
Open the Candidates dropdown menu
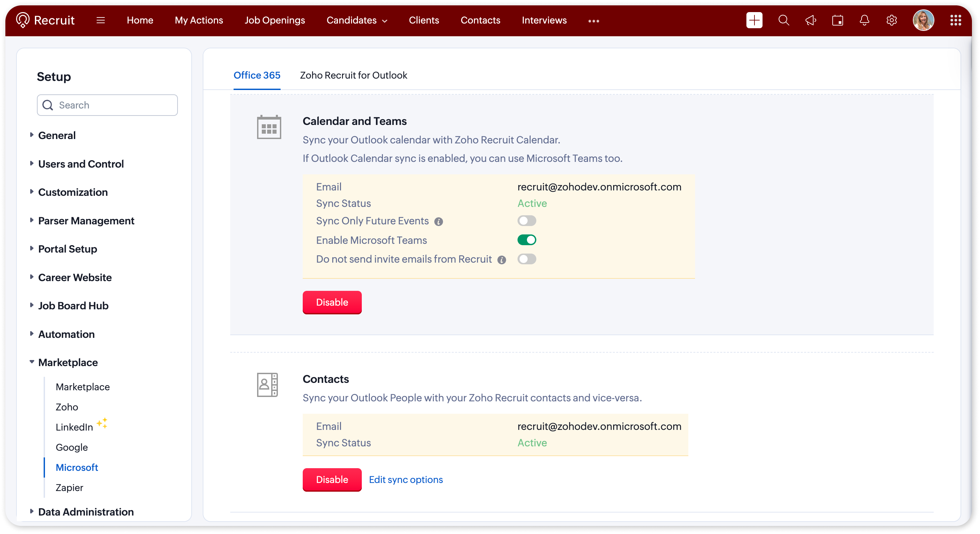coord(357,20)
